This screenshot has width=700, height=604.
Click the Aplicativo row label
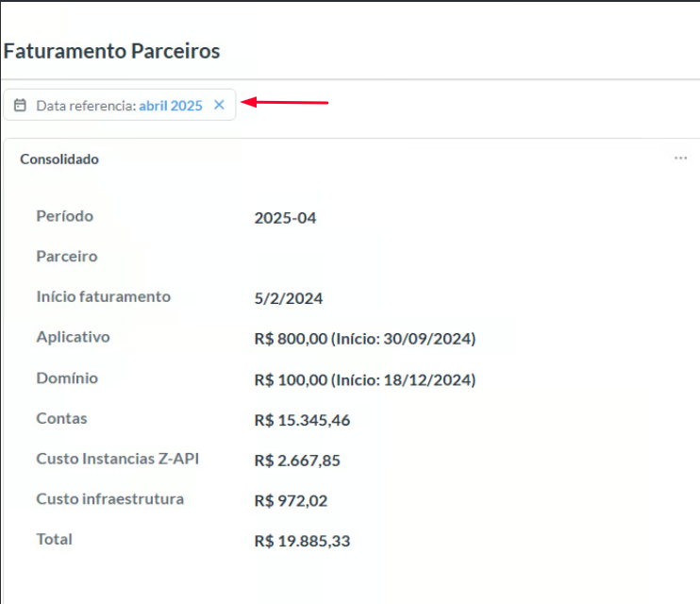tap(74, 337)
